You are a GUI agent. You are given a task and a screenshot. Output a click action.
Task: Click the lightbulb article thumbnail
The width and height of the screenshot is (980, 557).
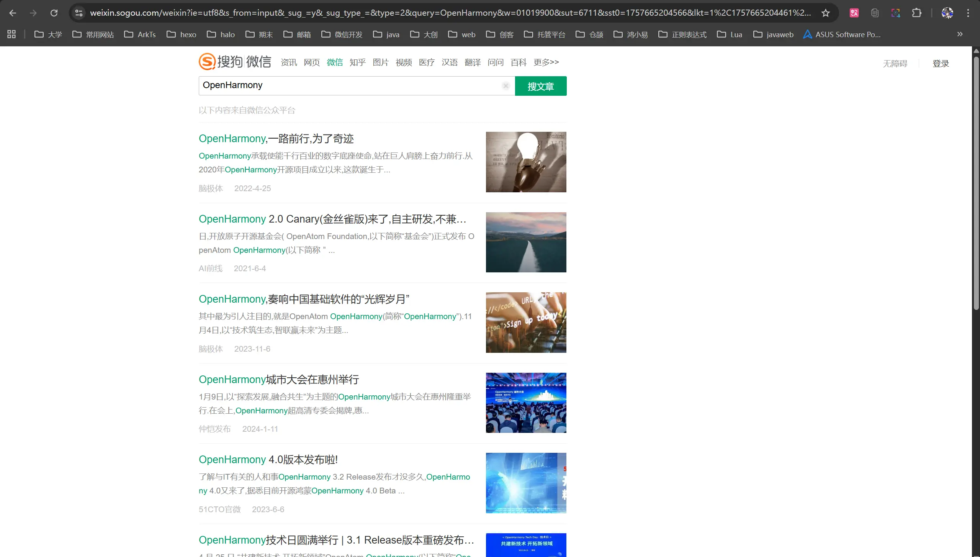(526, 162)
